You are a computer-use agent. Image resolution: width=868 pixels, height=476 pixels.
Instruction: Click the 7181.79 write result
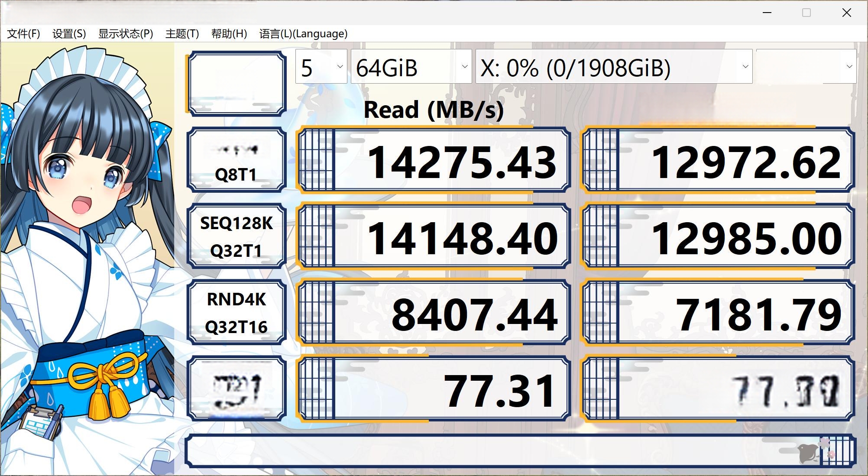[x=718, y=312]
